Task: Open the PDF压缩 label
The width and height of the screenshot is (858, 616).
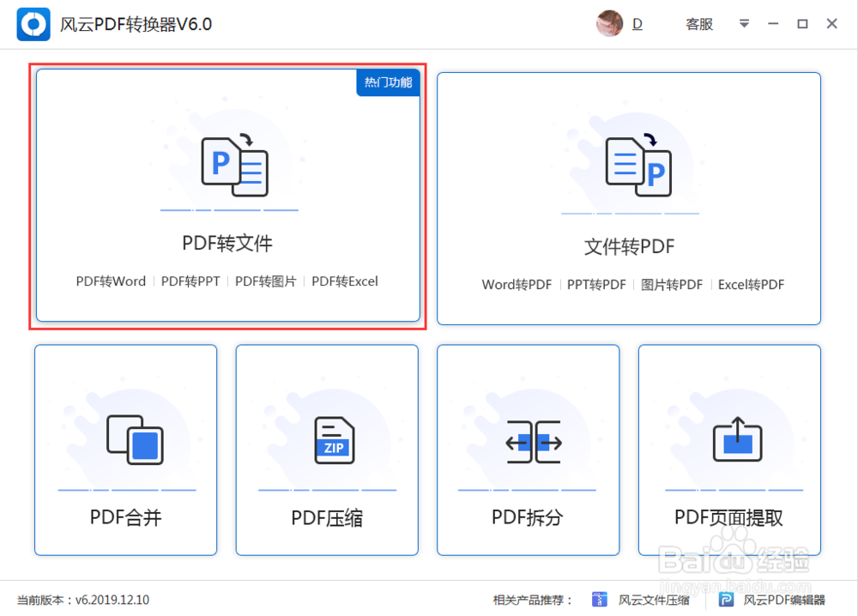Action: 327,517
